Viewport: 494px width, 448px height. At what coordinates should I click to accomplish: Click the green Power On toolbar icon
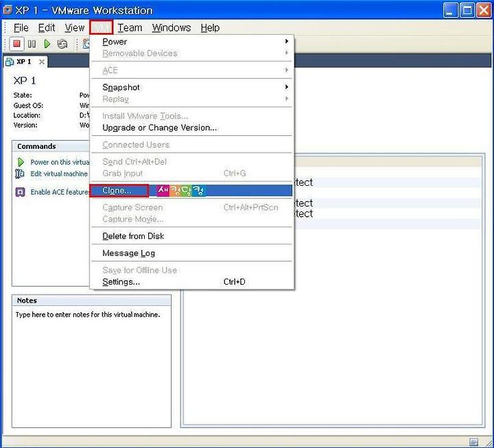coord(47,44)
